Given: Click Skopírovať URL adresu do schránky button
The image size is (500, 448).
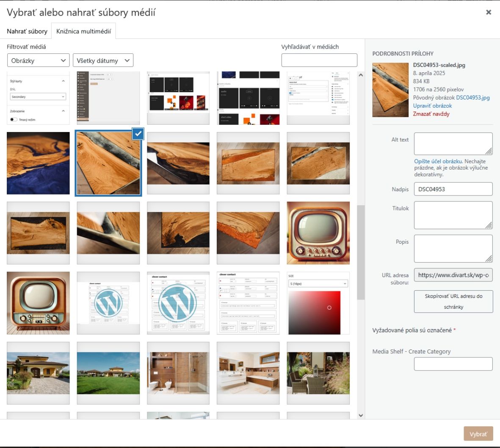Looking at the screenshot, I should (x=453, y=302).
